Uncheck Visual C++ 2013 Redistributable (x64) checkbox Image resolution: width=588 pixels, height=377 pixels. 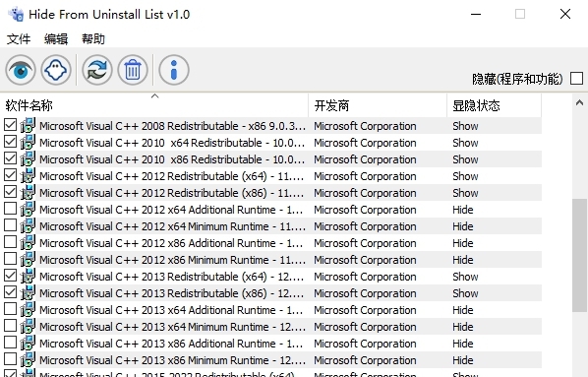pos(10,276)
